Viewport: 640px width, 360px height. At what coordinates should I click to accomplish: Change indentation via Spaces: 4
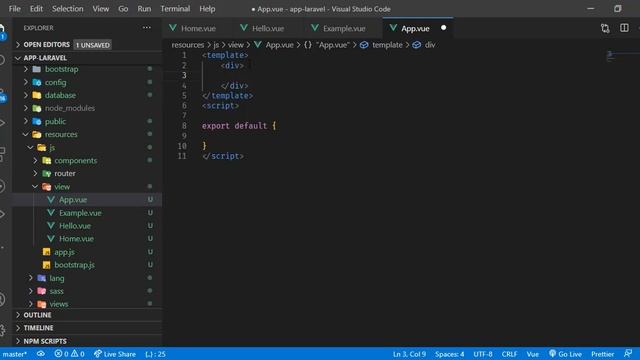point(449,354)
